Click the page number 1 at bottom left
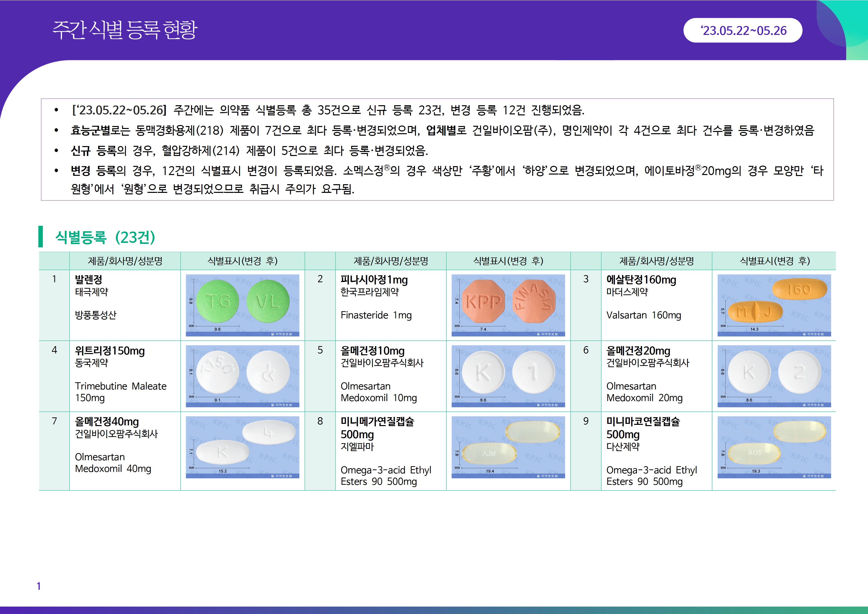The width and height of the screenshot is (868, 614). [39, 586]
